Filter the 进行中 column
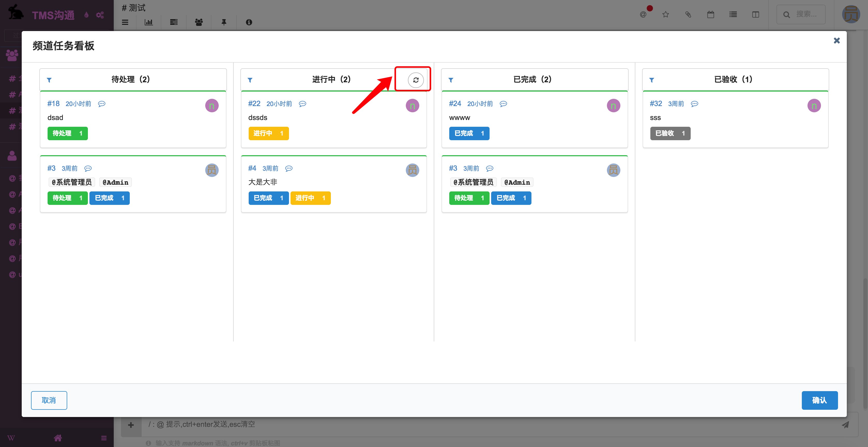868x447 pixels. click(x=250, y=80)
